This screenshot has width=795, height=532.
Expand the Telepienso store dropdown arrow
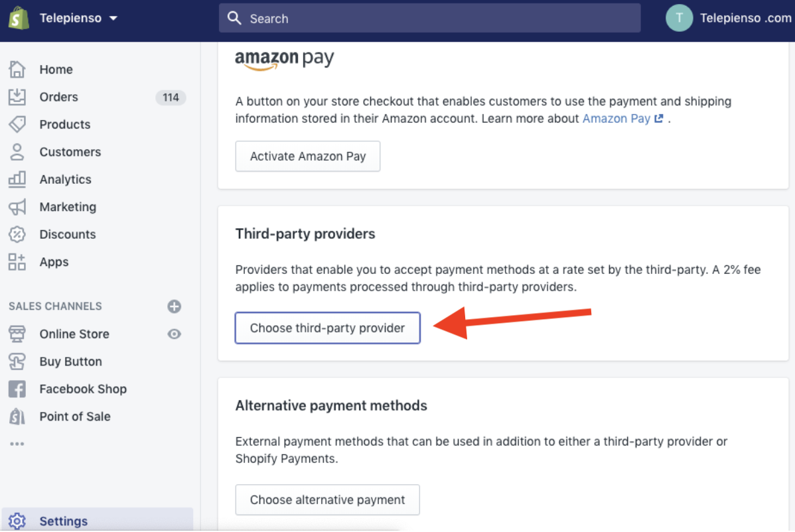point(113,18)
